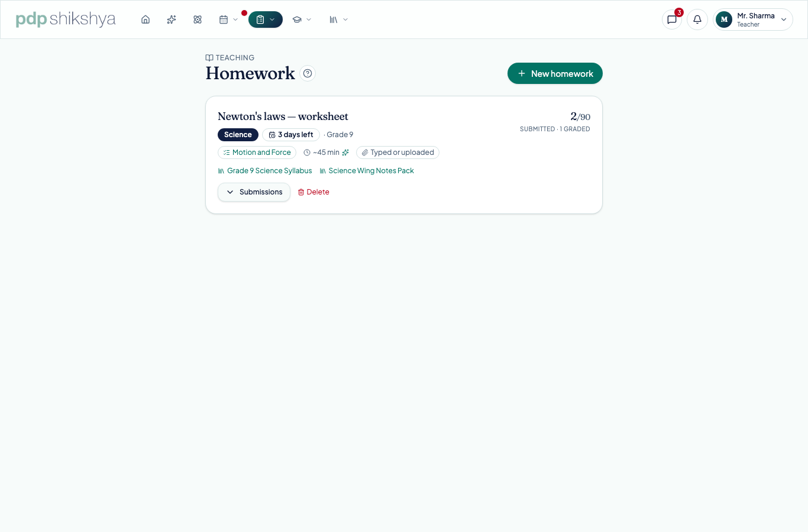Click the Motion and Force topic chip
The image size is (808, 532).
[257, 153]
